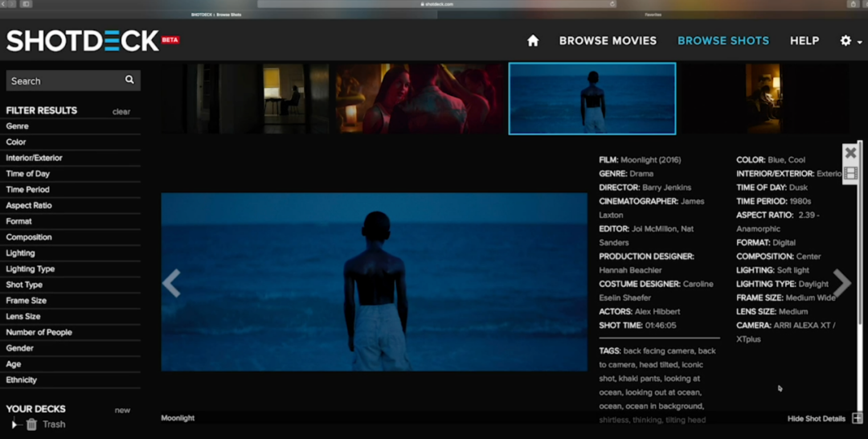Screen dimensions: 868x439
Task: Click the 1980s time period value
Action: pyautogui.click(x=800, y=202)
